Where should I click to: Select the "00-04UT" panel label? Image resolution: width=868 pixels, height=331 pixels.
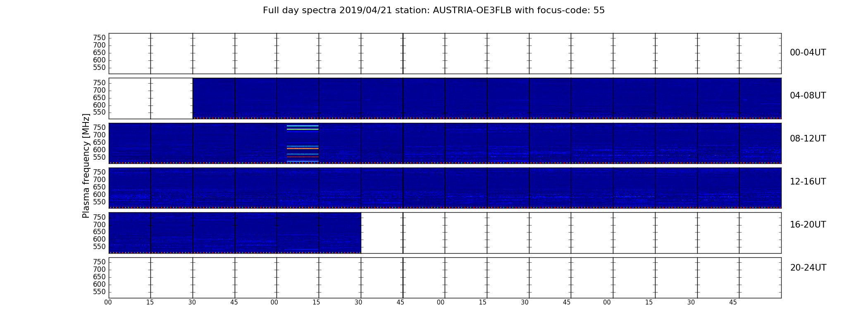click(x=808, y=53)
